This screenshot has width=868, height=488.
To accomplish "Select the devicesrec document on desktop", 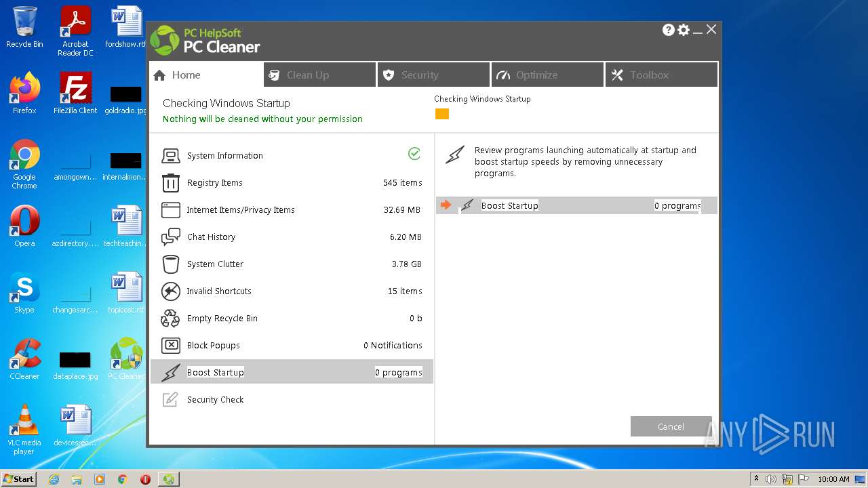I will coord(75,426).
